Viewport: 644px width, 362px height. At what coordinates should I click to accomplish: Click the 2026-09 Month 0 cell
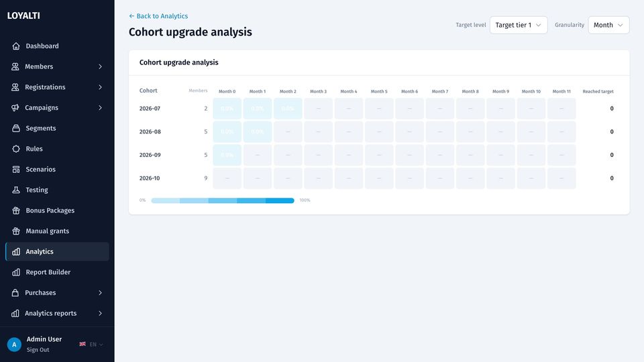pyautogui.click(x=227, y=155)
